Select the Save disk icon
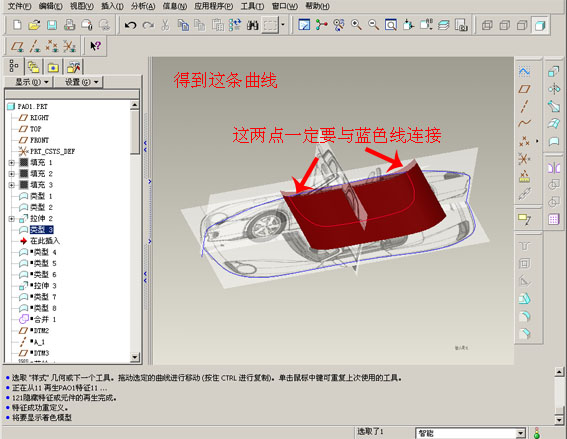 (x=52, y=25)
